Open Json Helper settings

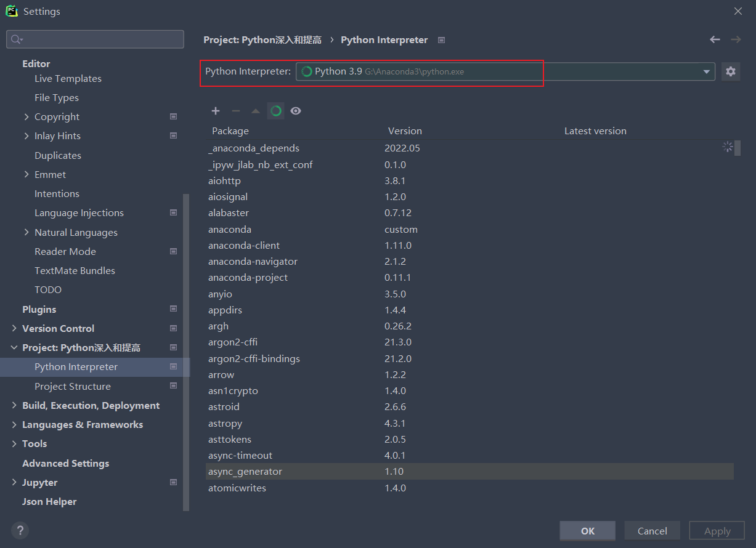pyautogui.click(x=49, y=501)
